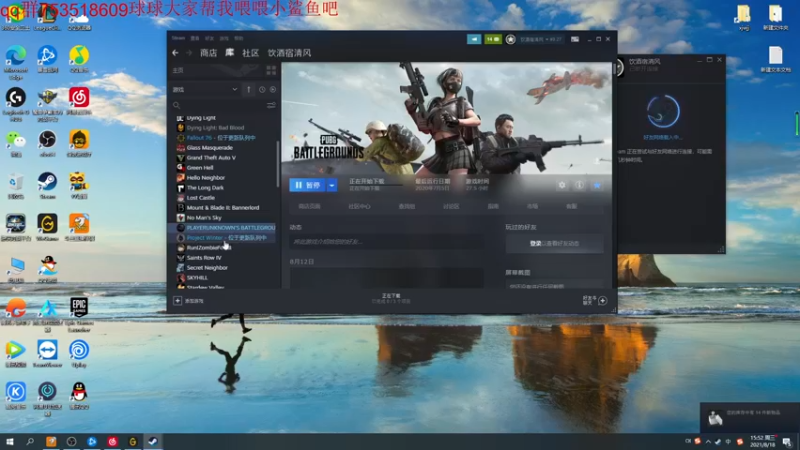The width and height of the screenshot is (800, 450).
Task: Go back with the Steam back arrow
Action: coord(175,53)
